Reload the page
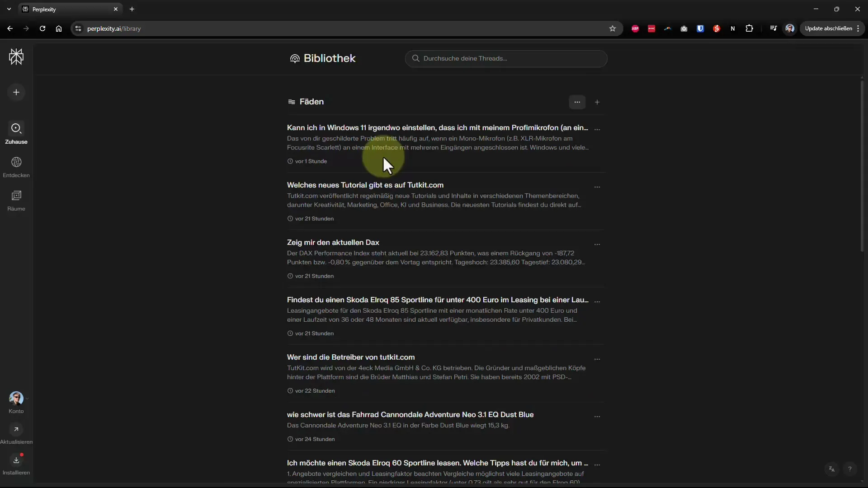868x488 pixels. click(x=42, y=28)
